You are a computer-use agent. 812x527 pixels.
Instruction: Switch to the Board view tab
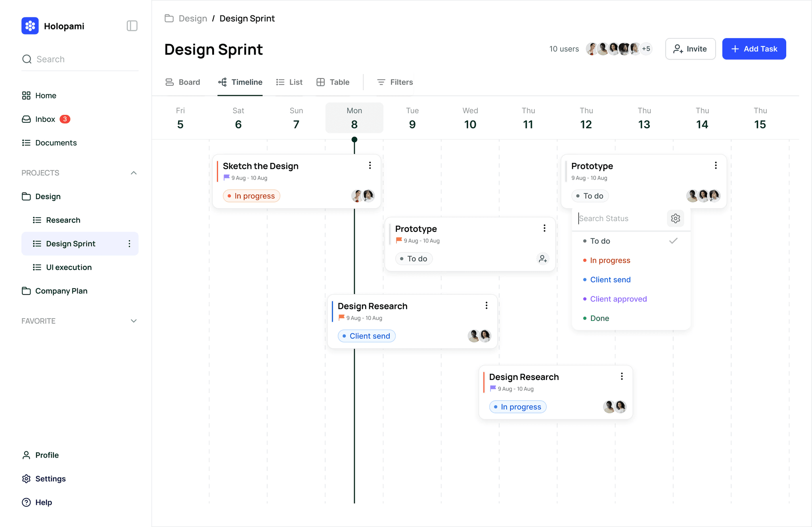(x=183, y=82)
